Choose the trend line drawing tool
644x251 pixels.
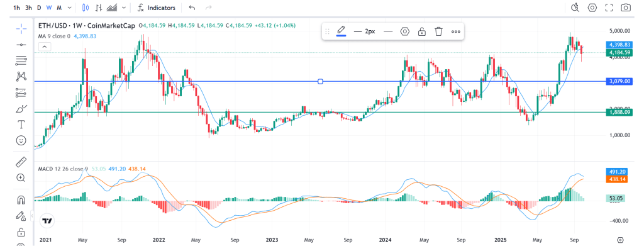(x=21, y=45)
